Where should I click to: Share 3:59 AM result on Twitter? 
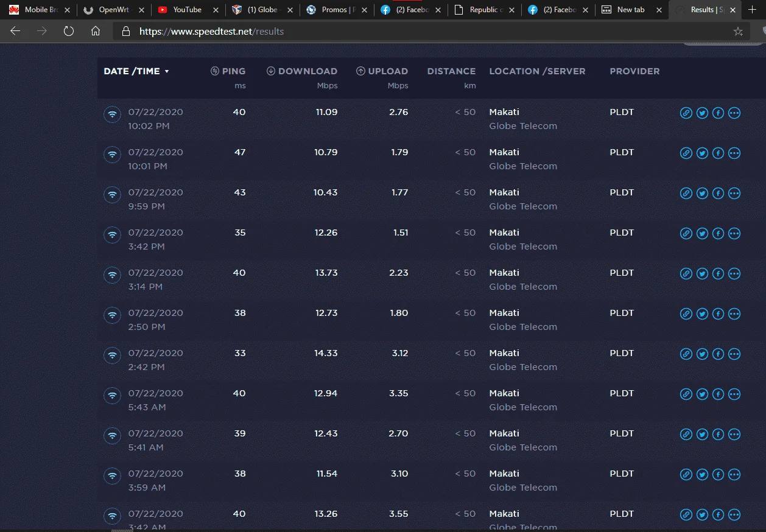pos(702,475)
